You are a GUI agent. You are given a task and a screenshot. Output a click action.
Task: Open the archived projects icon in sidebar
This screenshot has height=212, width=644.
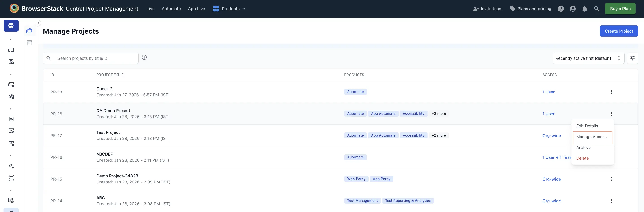[x=29, y=43]
